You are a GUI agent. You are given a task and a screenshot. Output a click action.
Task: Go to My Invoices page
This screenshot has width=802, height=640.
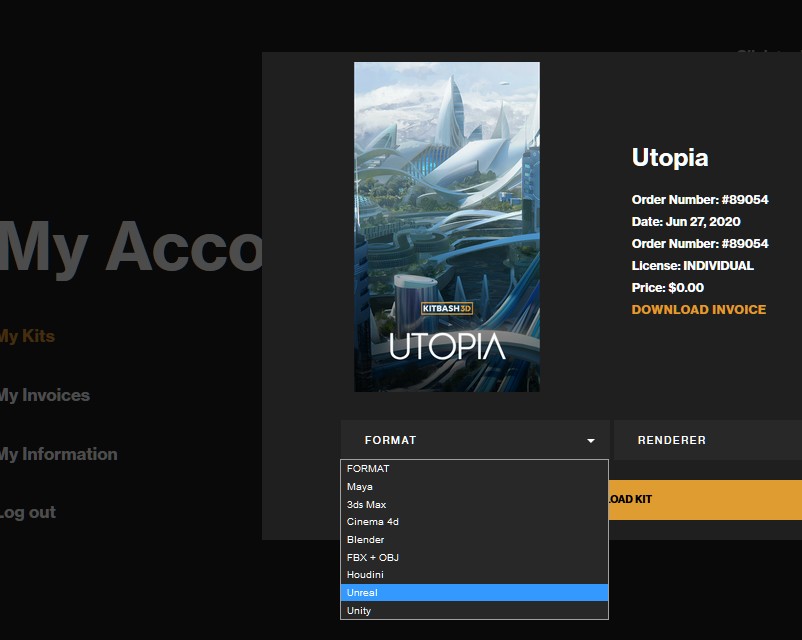44,395
